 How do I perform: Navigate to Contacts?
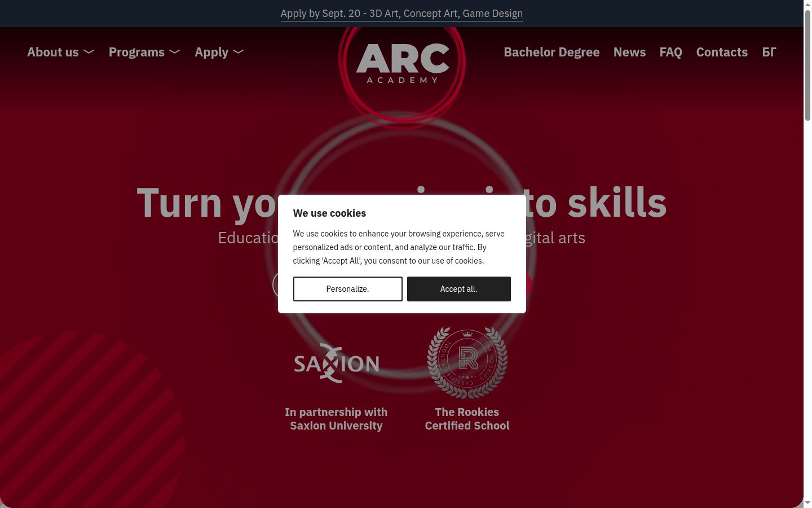(722, 52)
